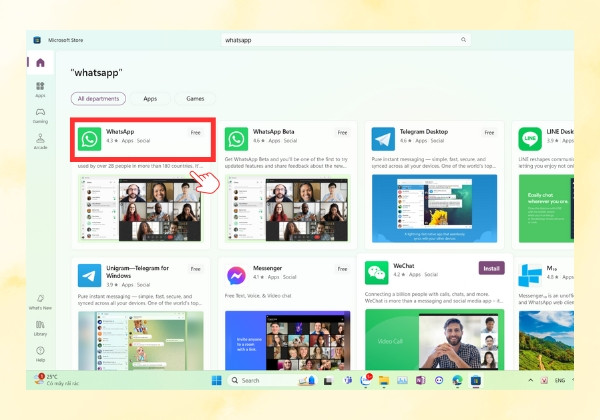600x420 pixels.
Task: Click the WhatsApp app title
Action: pyautogui.click(x=120, y=132)
